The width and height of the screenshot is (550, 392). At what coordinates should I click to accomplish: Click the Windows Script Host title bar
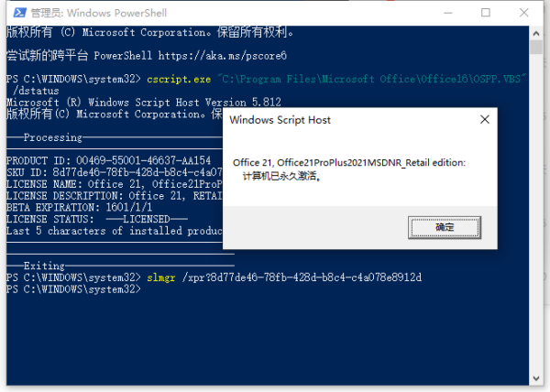[x=348, y=121]
